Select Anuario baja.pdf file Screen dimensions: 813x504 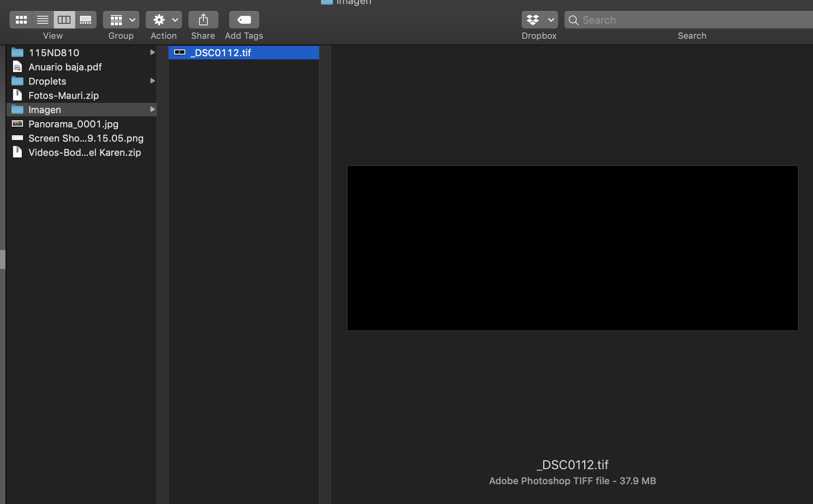(65, 67)
